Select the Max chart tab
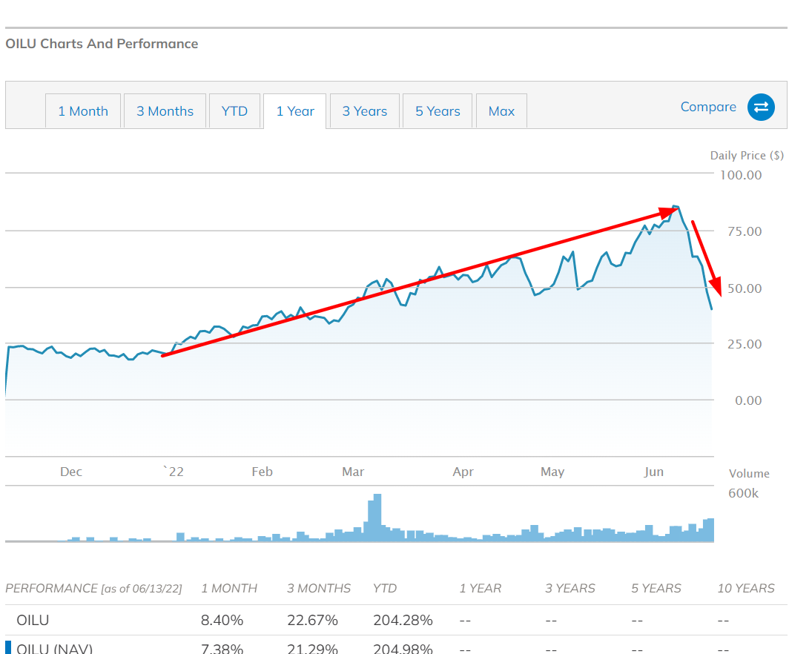The height and width of the screenshot is (654, 812). click(x=501, y=110)
